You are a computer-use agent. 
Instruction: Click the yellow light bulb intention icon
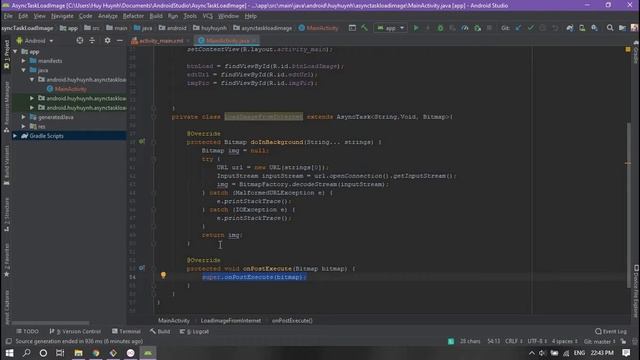click(163, 275)
